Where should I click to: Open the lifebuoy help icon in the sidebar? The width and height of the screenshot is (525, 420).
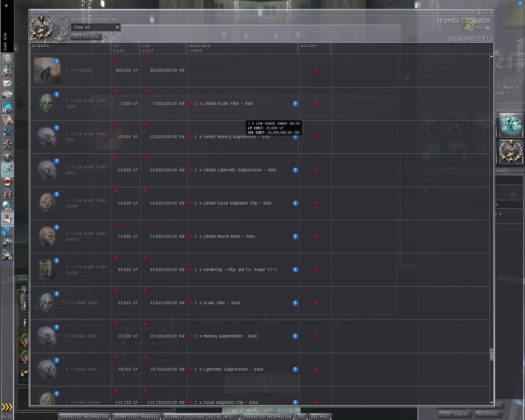click(x=7, y=182)
